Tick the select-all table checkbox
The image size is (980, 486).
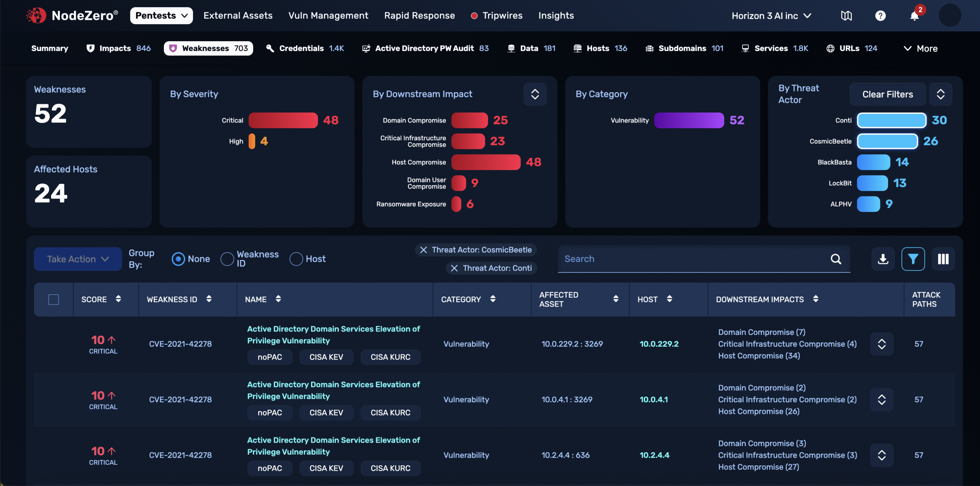(x=54, y=299)
